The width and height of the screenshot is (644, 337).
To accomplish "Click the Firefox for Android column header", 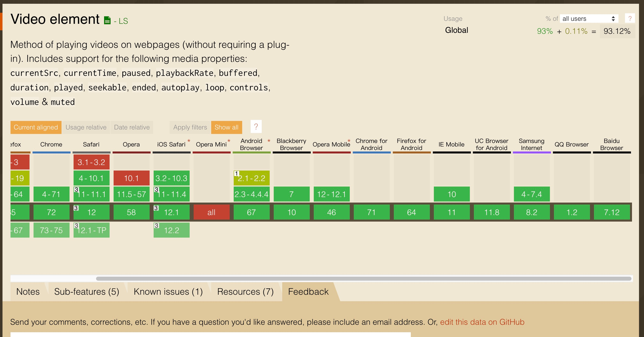I will tap(412, 144).
